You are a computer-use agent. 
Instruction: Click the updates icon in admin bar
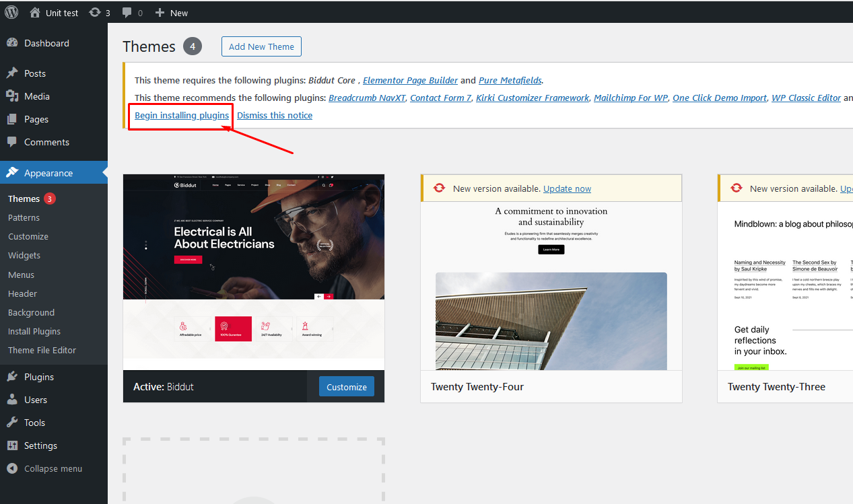(95, 12)
